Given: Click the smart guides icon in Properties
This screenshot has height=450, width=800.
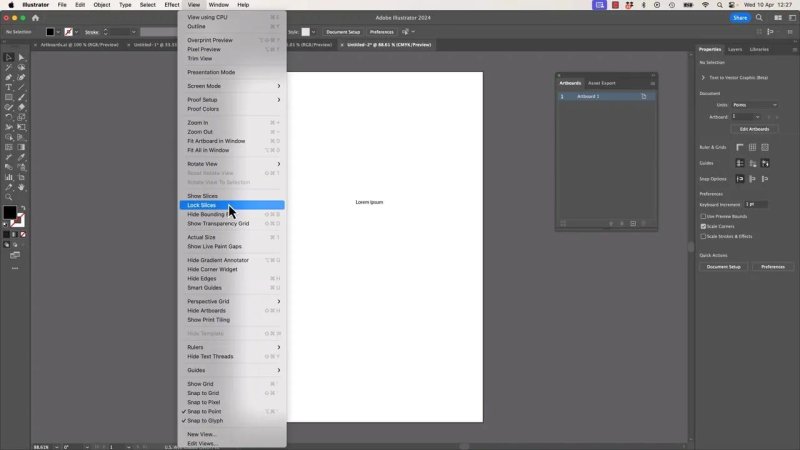Looking at the screenshot, I should point(765,163).
